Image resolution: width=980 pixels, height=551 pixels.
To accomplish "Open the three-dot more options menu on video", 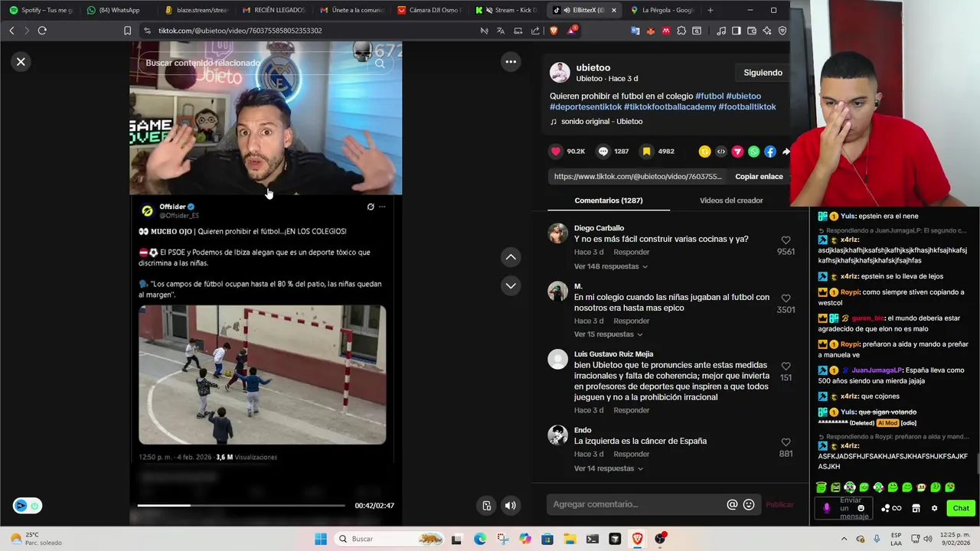I will [x=511, y=62].
